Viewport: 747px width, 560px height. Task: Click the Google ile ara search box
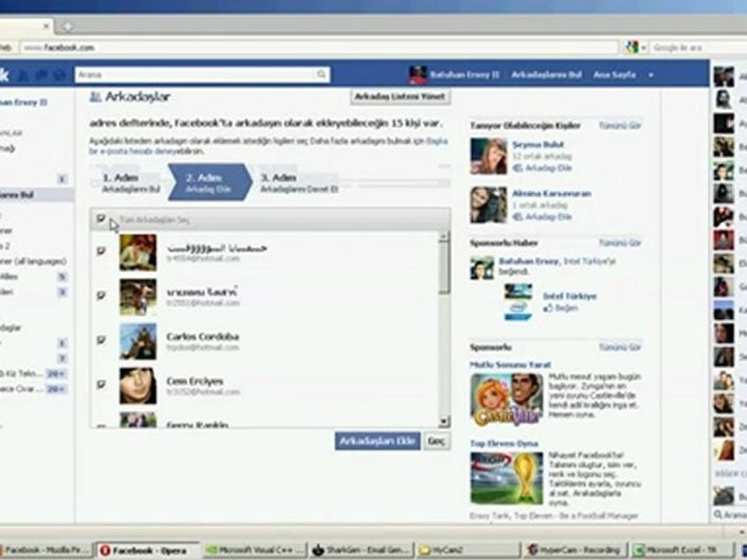coord(698,47)
